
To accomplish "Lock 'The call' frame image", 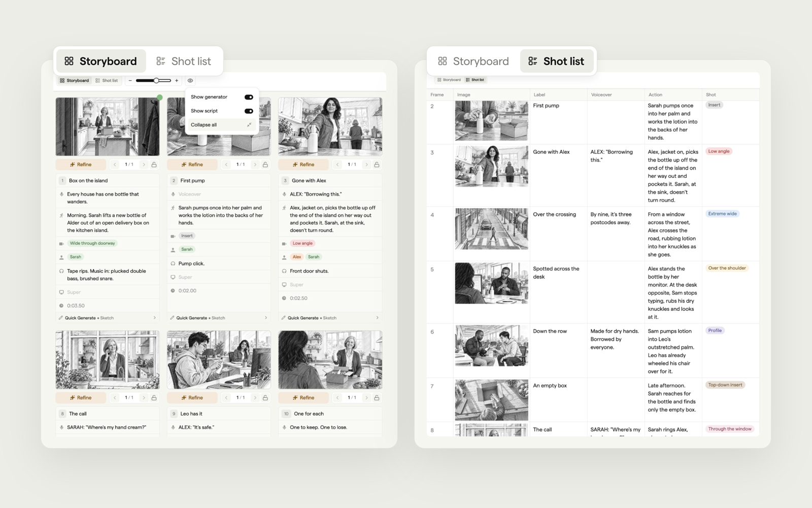I will 154,398.
